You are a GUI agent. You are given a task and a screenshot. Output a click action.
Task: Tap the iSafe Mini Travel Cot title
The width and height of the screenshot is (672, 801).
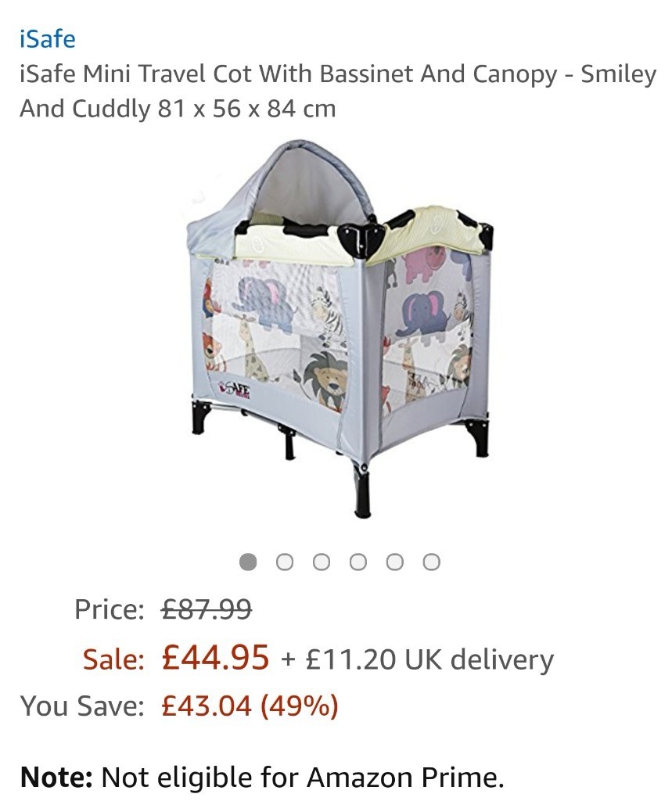point(338,91)
